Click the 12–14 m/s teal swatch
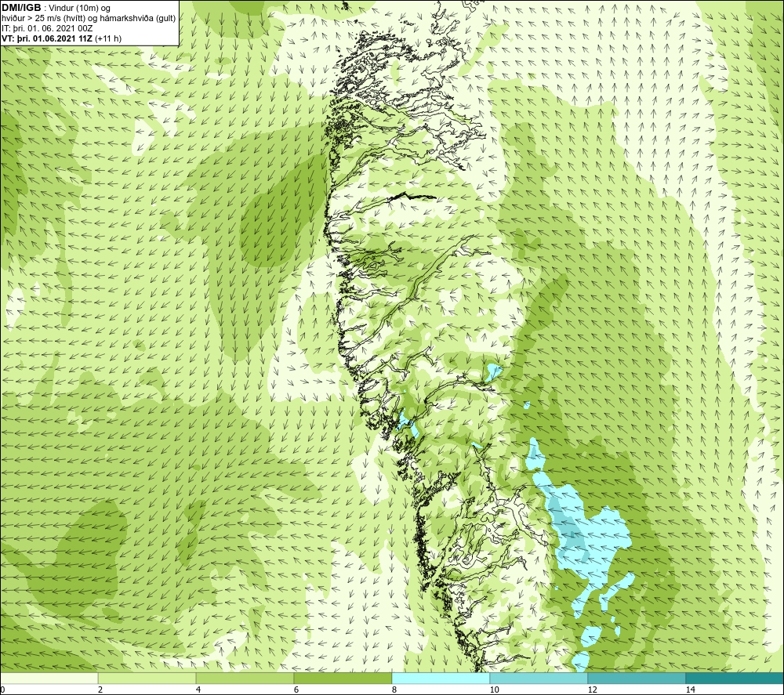Viewport: 784px width, 695px height. point(637,678)
